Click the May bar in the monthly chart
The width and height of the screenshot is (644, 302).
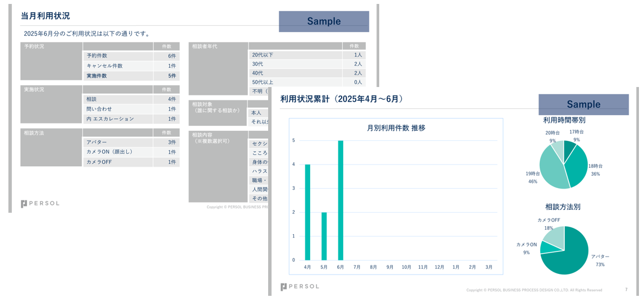324,236
